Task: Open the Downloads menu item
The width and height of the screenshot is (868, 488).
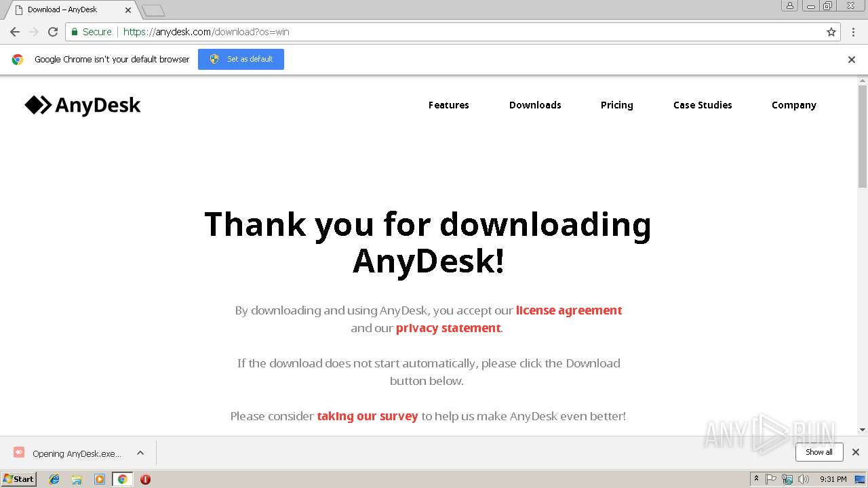Action: [535, 105]
